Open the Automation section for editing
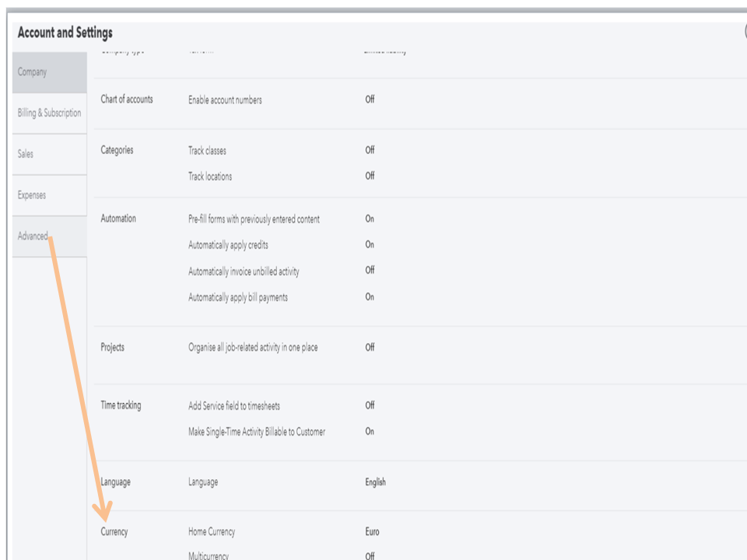This screenshot has height=560, width=747. pos(118,219)
